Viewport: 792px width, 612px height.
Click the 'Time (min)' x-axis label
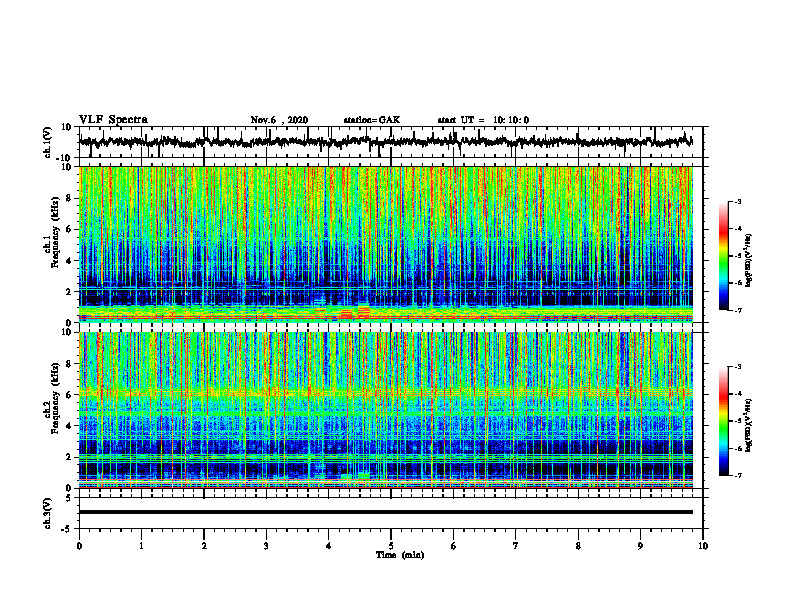[x=400, y=555]
